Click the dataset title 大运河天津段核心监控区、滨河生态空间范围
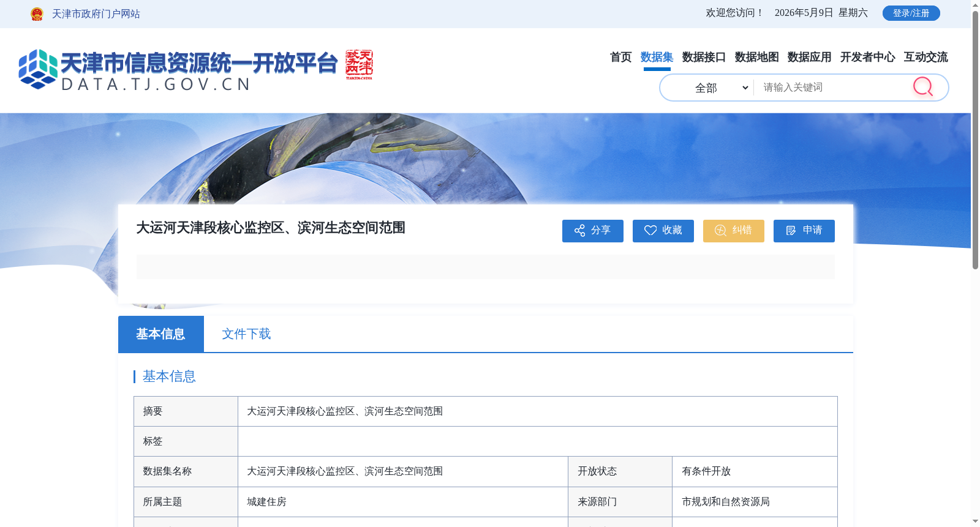The height and width of the screenshot is (527, 980). point(271,228)
